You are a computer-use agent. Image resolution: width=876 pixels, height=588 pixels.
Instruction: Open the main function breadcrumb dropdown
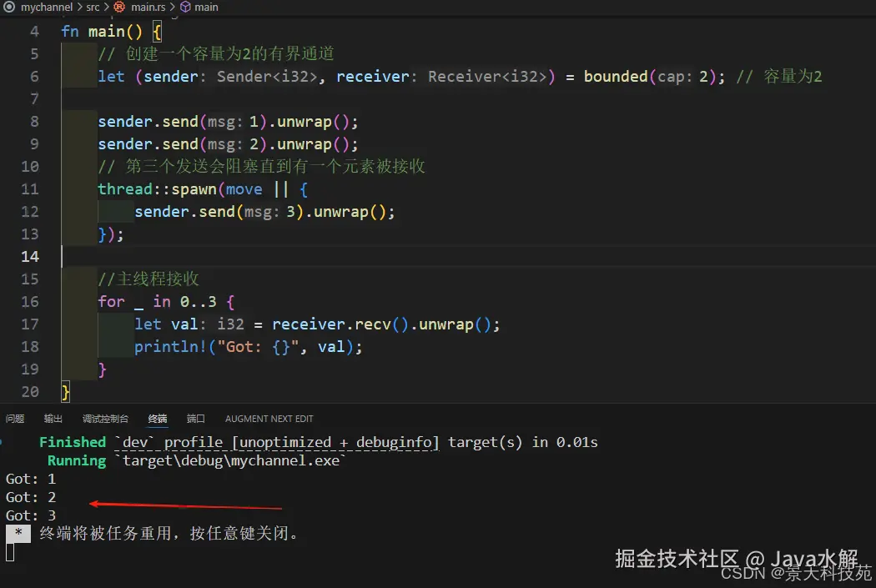click(x=205, y=7)
